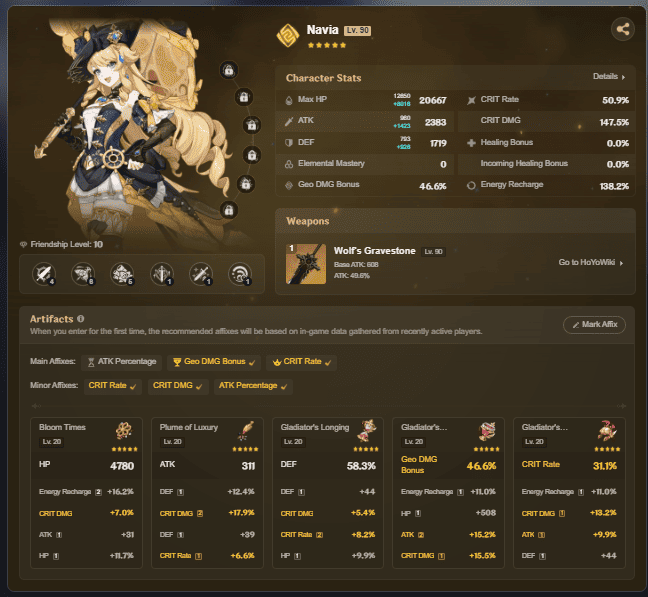Select the sixth talent icon with spiral
Image resolution: width=648 pixels, height=597 pixels.
tap(240, 274)
